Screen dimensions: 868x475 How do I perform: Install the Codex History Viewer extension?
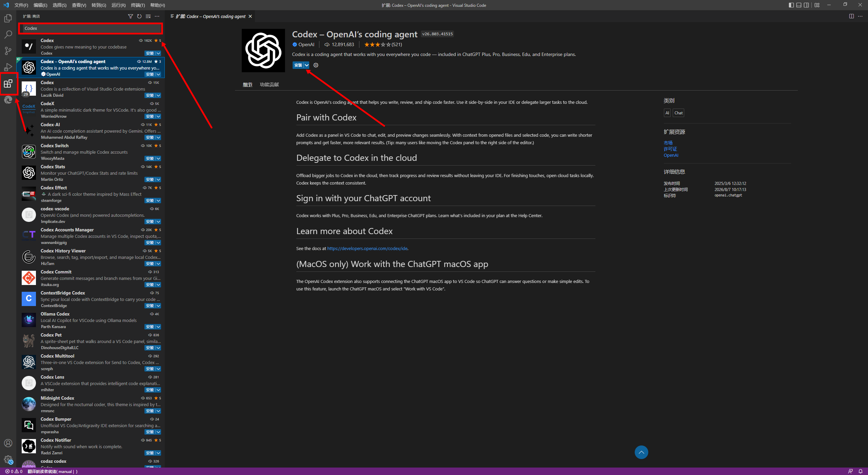[150, 264]
